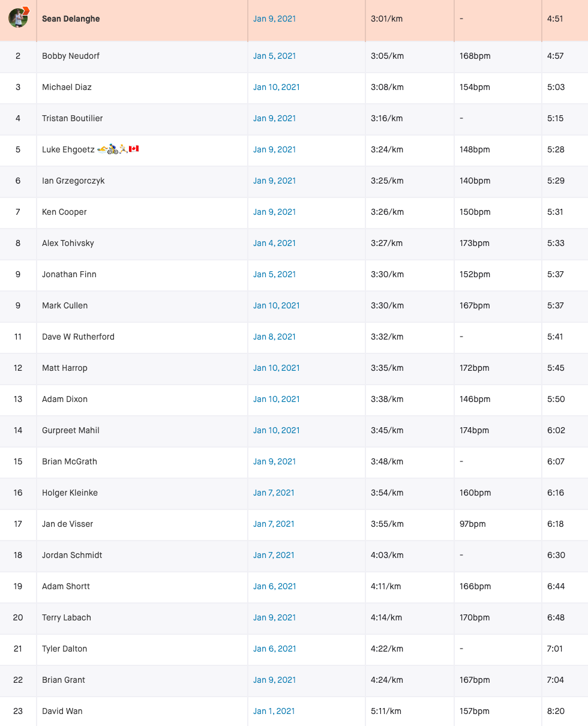Open Dave W Rutherford's Jan 8, 2021 activity
The image size is (588, 726).
pos(274,337)
